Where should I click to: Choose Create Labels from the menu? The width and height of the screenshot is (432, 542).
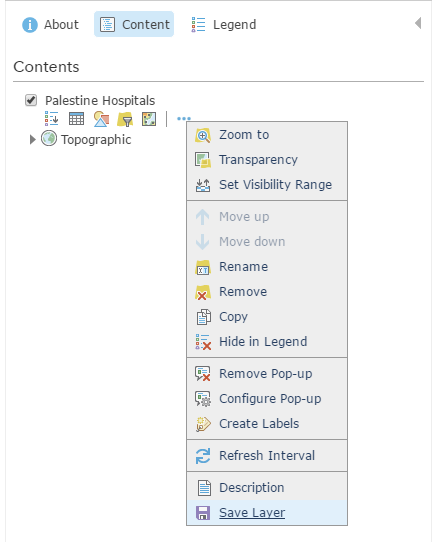(267, 423)
